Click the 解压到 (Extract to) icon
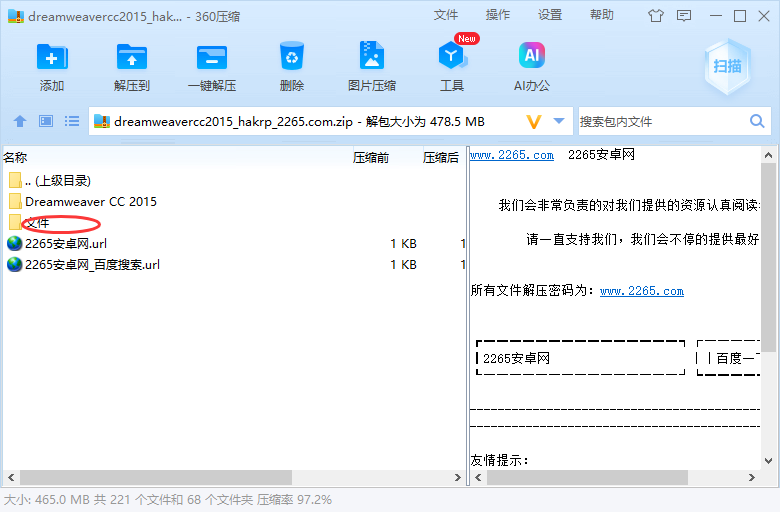 tap(131, 57)
